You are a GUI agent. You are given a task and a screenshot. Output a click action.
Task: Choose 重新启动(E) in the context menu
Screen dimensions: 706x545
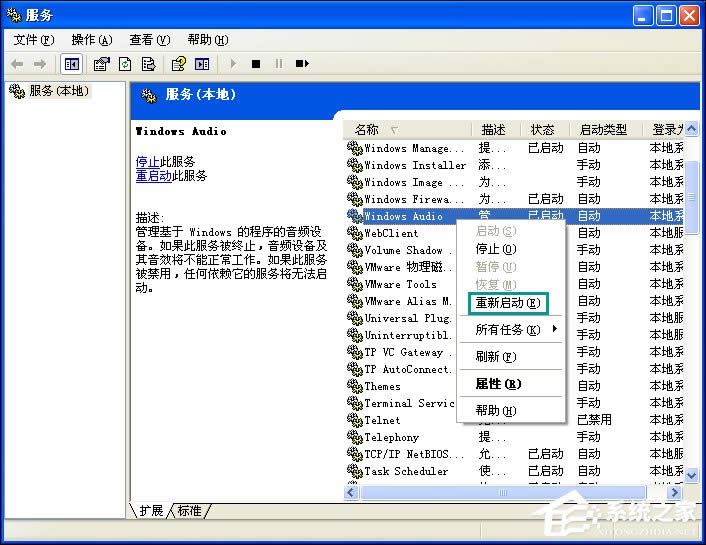click(508, 303)
